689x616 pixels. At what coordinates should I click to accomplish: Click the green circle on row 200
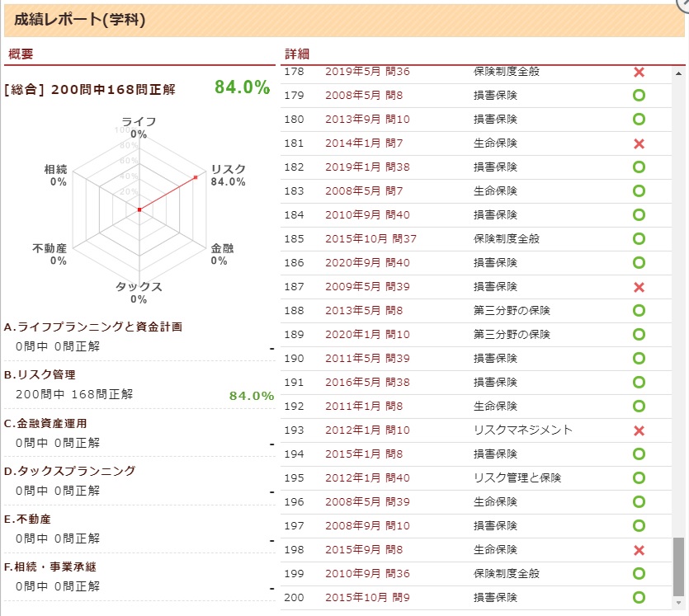click(x=639, y=598)
